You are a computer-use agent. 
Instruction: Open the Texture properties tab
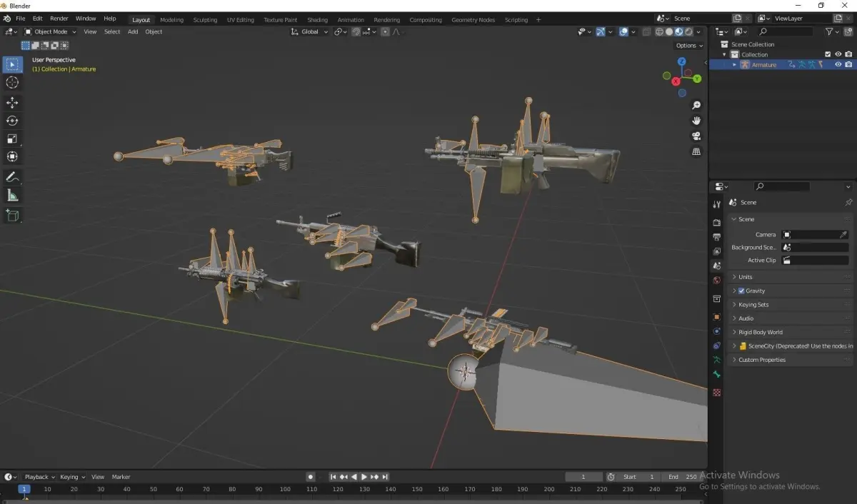[717, 393]
